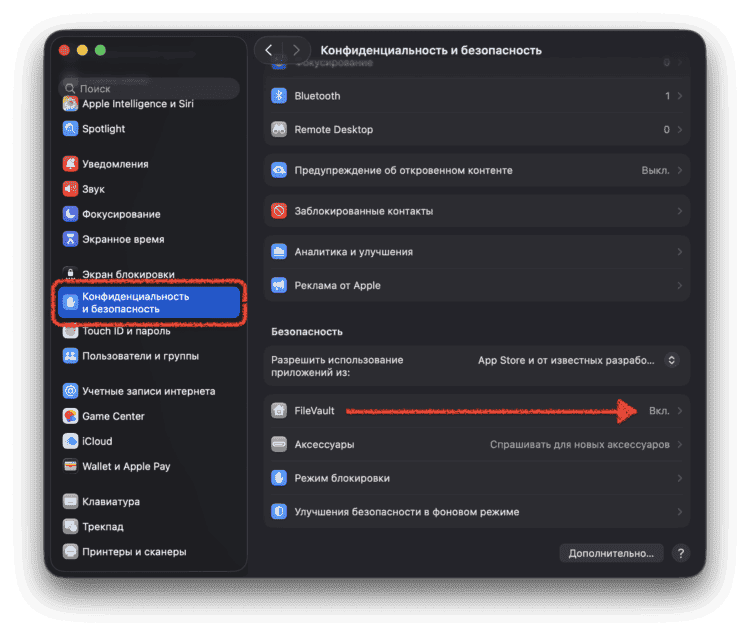Image resolution: width=750 pixels, height=636 pixels.
Task: Click the Режим блокировки label
Action: pos(342,478)
